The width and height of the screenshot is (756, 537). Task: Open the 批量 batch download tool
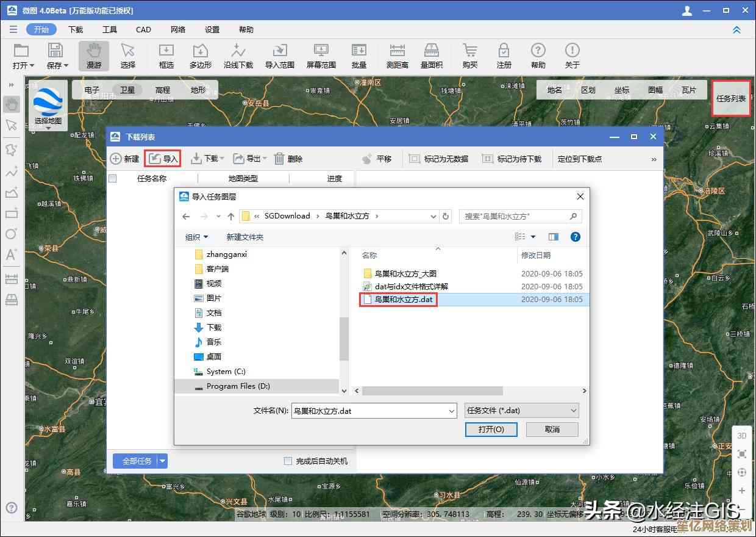point(359,56)
